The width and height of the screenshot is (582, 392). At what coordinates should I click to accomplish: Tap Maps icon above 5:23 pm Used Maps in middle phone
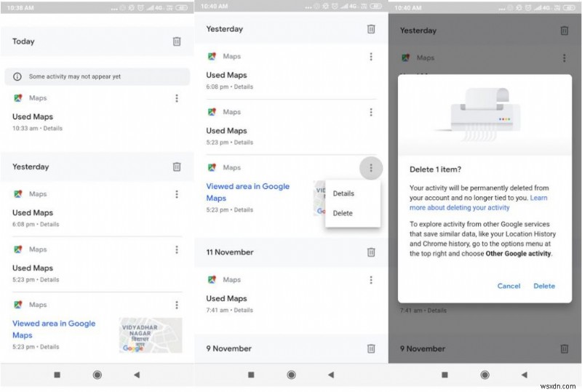[212, 112]
